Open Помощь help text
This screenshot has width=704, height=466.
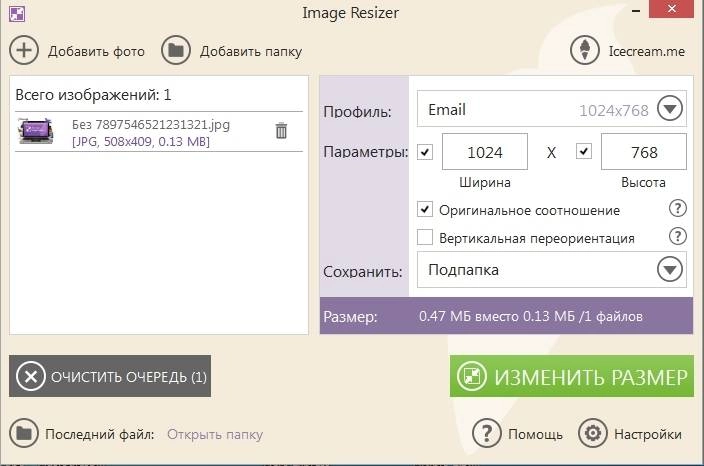(x=535, y=435)
